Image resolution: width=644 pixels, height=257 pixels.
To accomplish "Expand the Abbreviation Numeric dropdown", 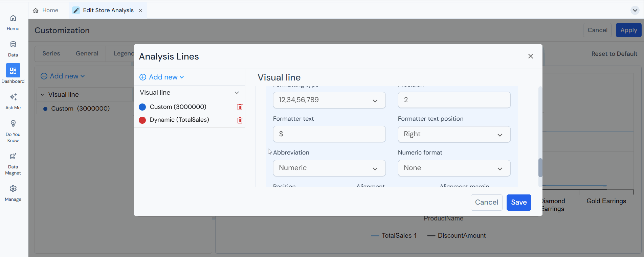I will [x=329, y=168].
